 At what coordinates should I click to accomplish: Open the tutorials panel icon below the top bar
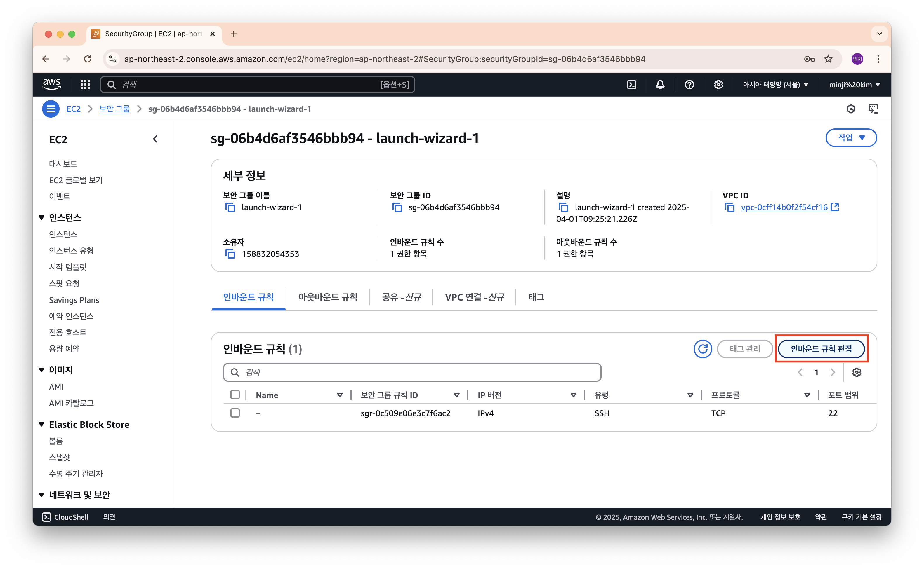coord(873,109)
